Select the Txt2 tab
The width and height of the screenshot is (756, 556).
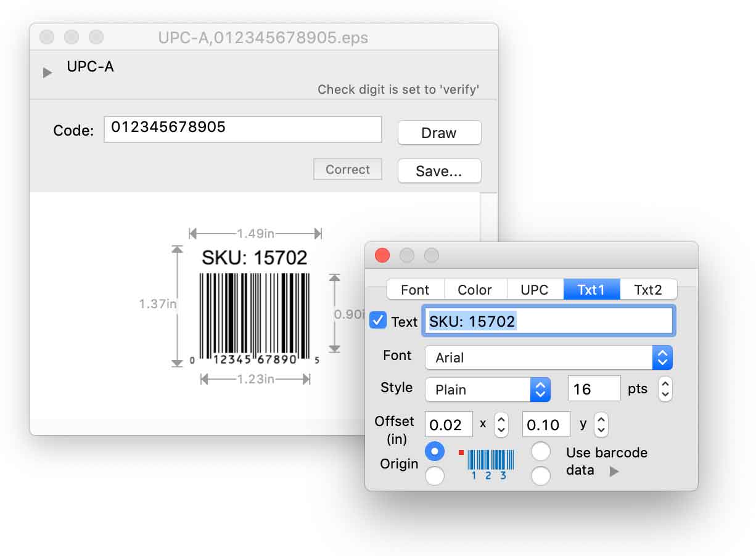coord(648,289)
